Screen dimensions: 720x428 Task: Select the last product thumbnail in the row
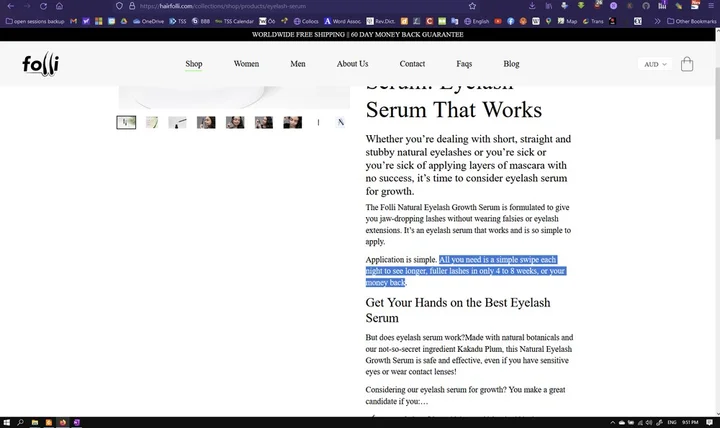pos(340,122)
